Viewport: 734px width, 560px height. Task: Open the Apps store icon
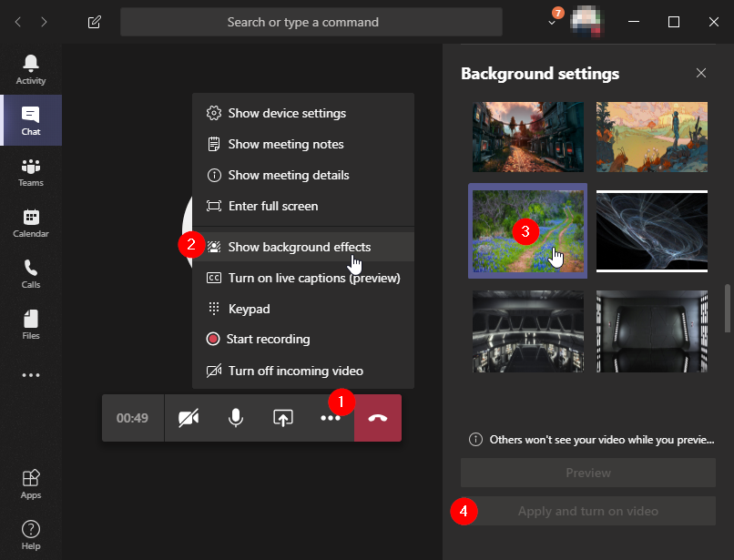coord(31,484)
